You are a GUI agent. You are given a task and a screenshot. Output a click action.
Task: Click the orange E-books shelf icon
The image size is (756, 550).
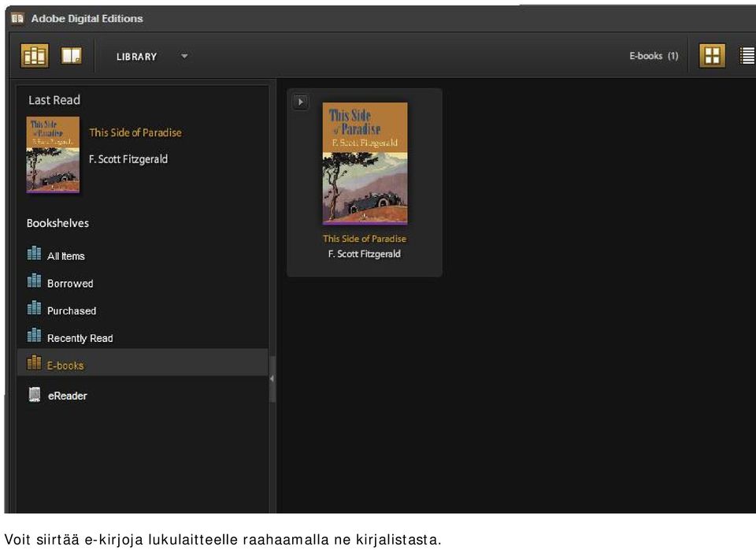(34, 362)
